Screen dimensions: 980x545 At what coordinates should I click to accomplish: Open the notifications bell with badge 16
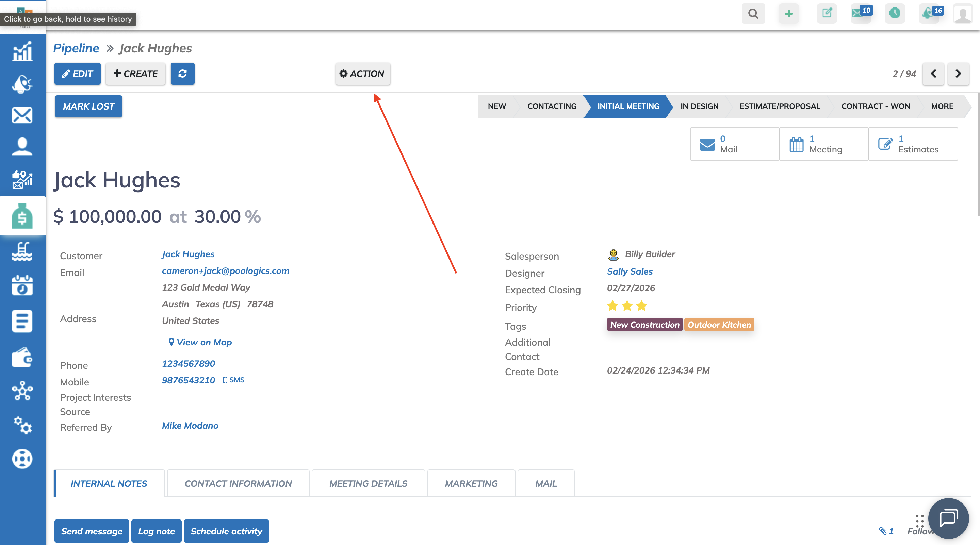[929, 14]
